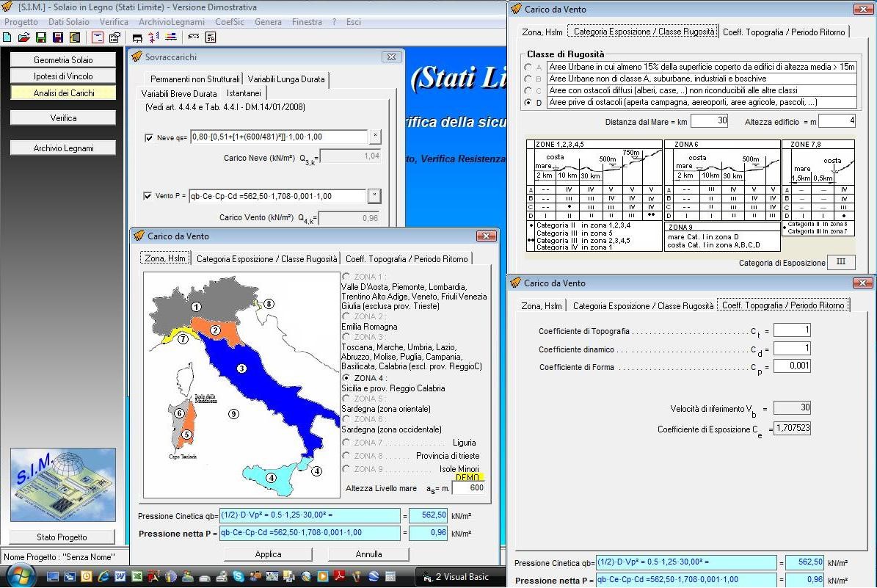The width and height of the screenshot is (877, 588).
Task: Click the exit door toolbar icon
Action: [x=74, y=37]
